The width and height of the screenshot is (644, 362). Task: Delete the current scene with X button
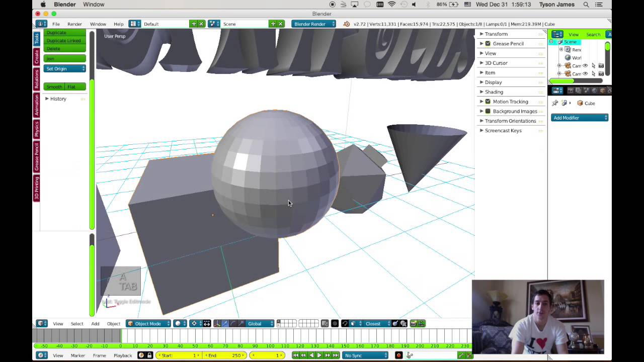(281, 24)
